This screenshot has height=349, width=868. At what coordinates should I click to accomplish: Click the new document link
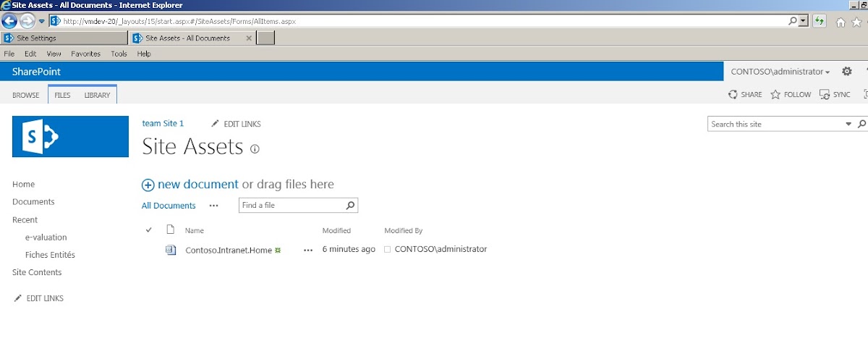(197, 185)
